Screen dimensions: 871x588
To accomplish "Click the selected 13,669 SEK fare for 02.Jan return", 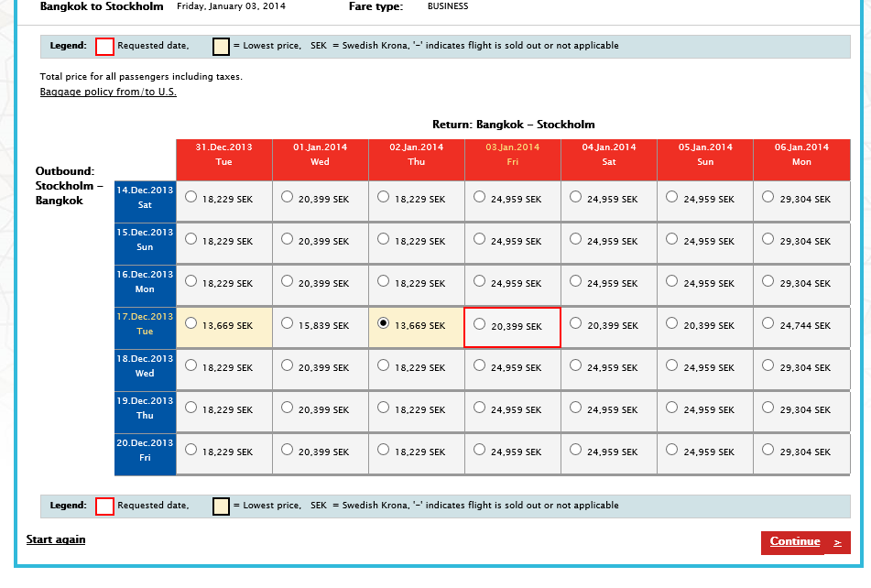I will [x=383, y=322].
